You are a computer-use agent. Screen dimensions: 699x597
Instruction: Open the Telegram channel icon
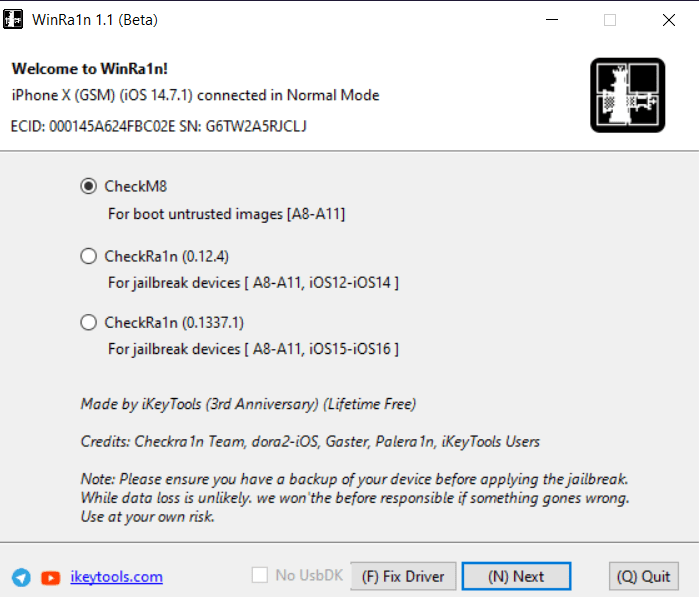(21, 577)
